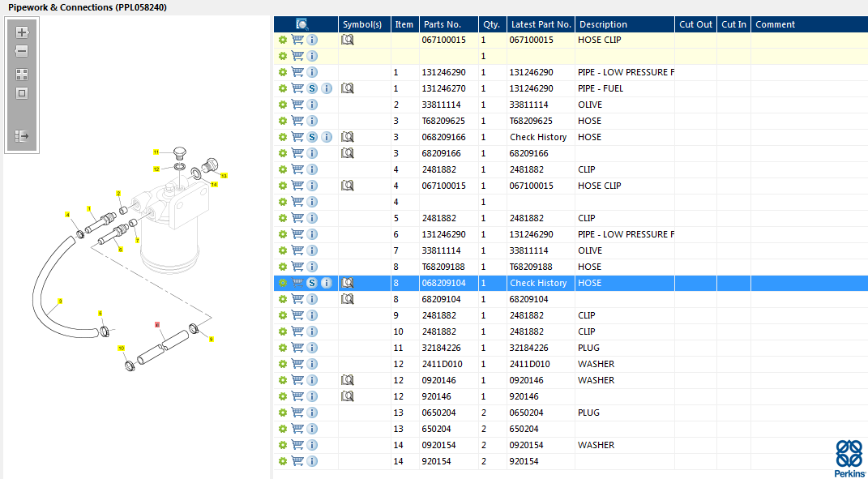
Task: Zoom out of the parts diagram
Action: pyautogui.click(x=22, y=51)
